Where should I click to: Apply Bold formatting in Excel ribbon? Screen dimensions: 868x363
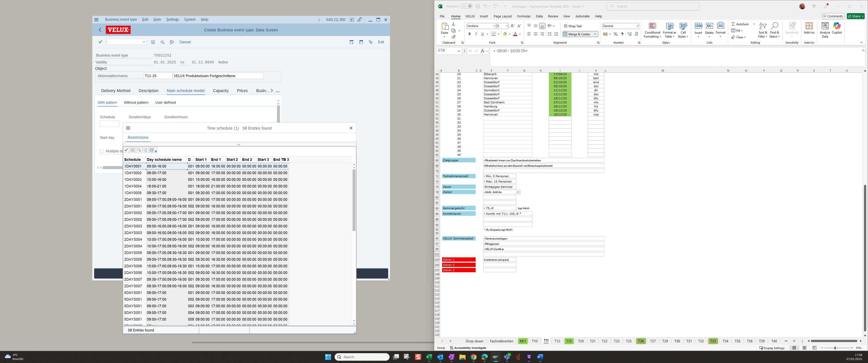pyautogui.click(x=469, y=34)
